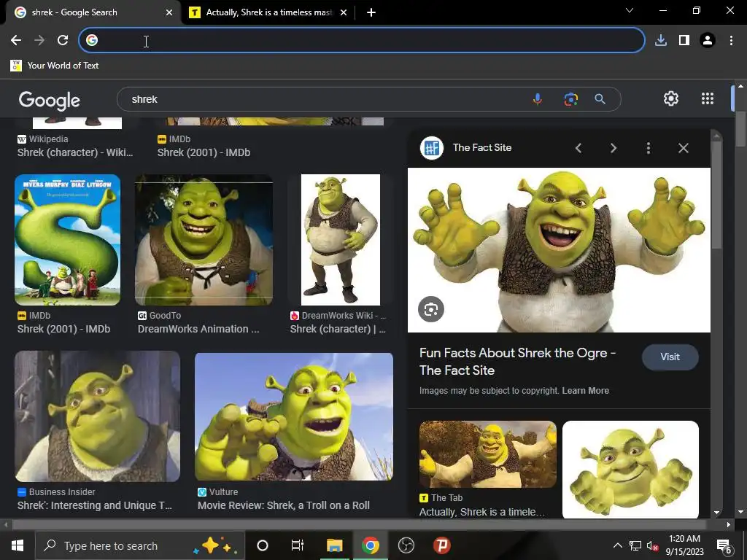
Task: Click The Fact Site source name
Action: pos(482,147)
